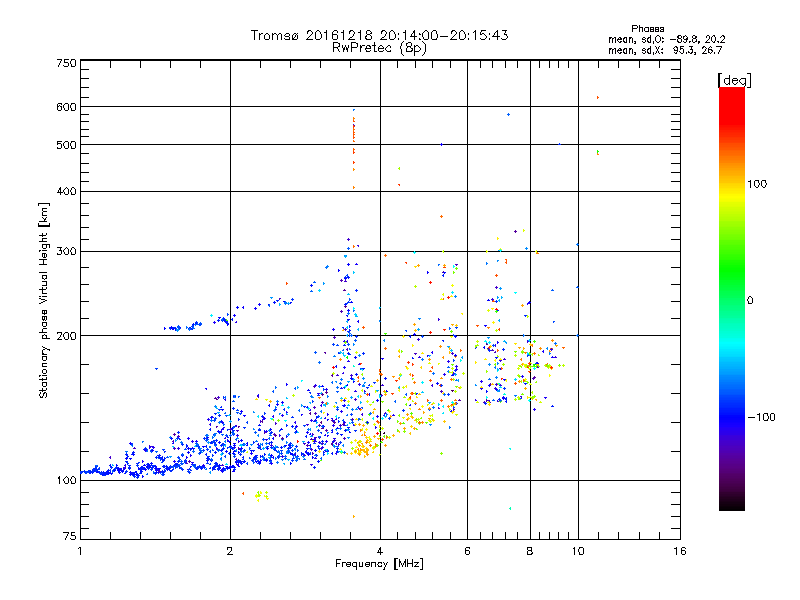This screenshot has width=800, height=600.
Task: Click the "4" frequency axis tick label
Action: (x=380, y=551)
